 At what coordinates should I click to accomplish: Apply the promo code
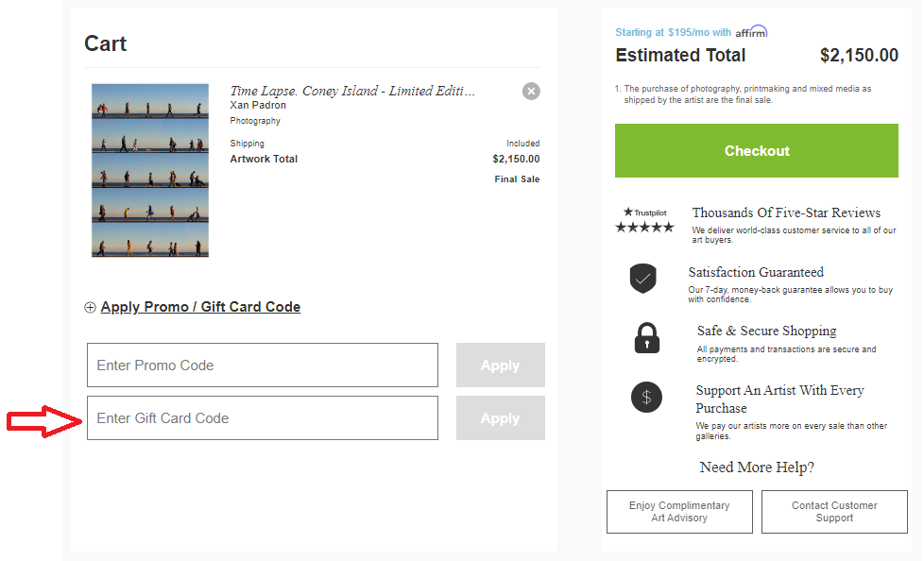(x=501, y=365)
